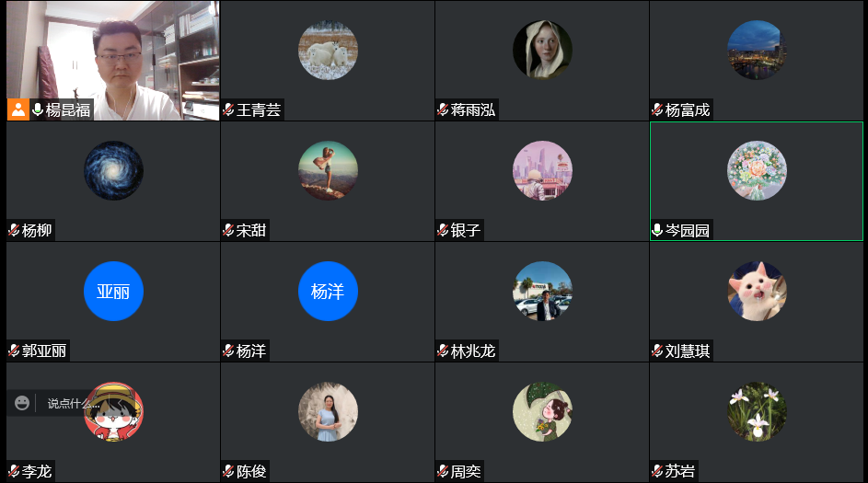868x483 pixels.
Task: Click the muted mic icon next to 王青芸
Action: tap(228, 109)
